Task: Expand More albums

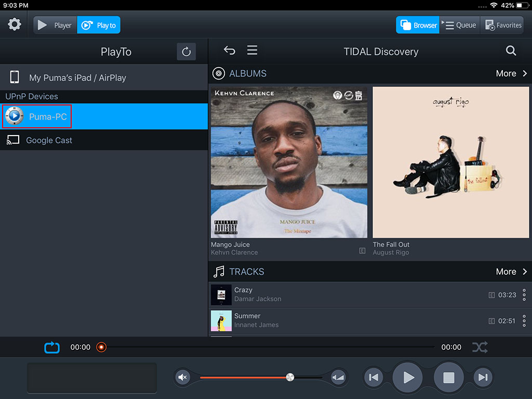Action: 511,74
